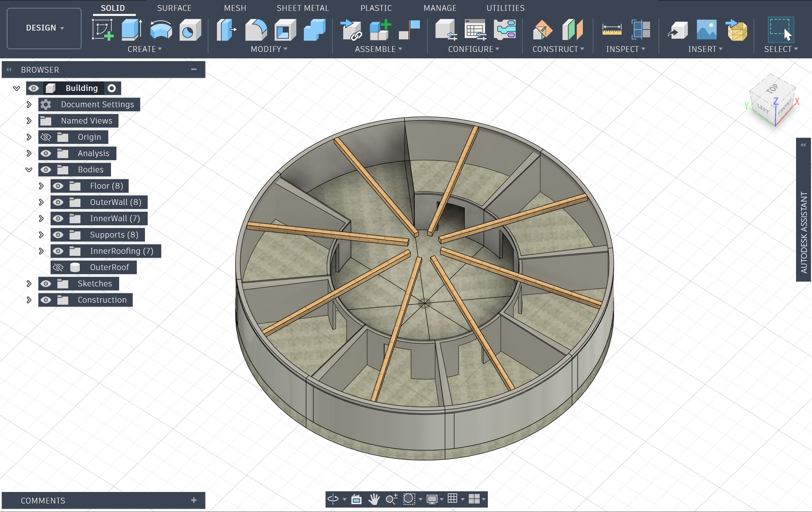This screenshot has height=512, width=812.
Task: Switch to the PLASTIC tab
Action: 376,8
